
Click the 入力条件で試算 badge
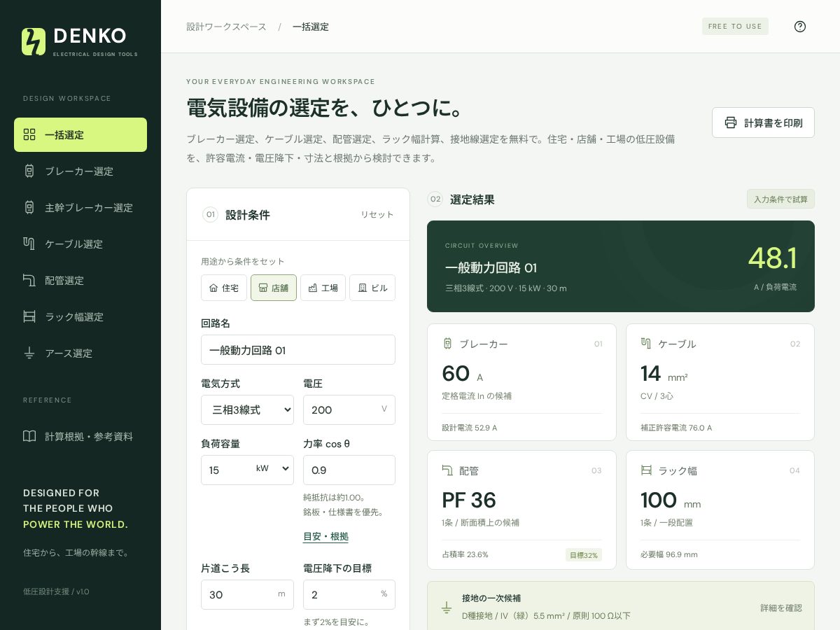point(780,199)
